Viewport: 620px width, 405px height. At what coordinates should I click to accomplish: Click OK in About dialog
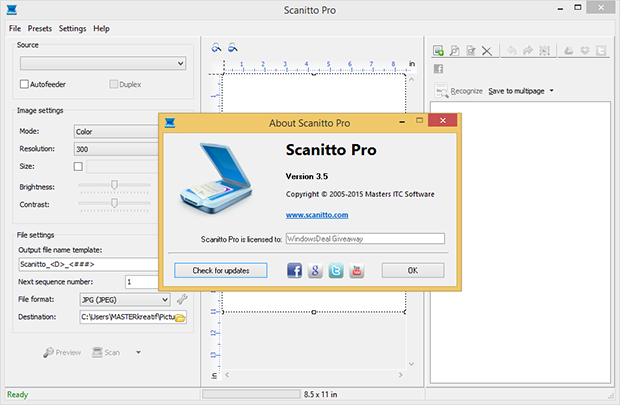[413, 271]
